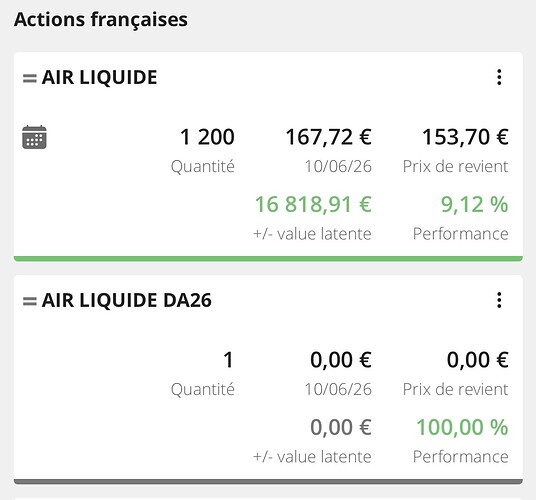Click the equals trend icon beside AIR LIQUIDE DA26

30,301
